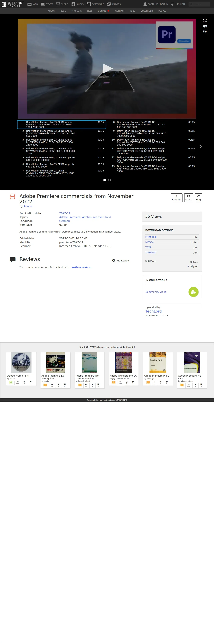Open the Blog menu item
This screenshot has height=644, width=214.
pos(63,11)
